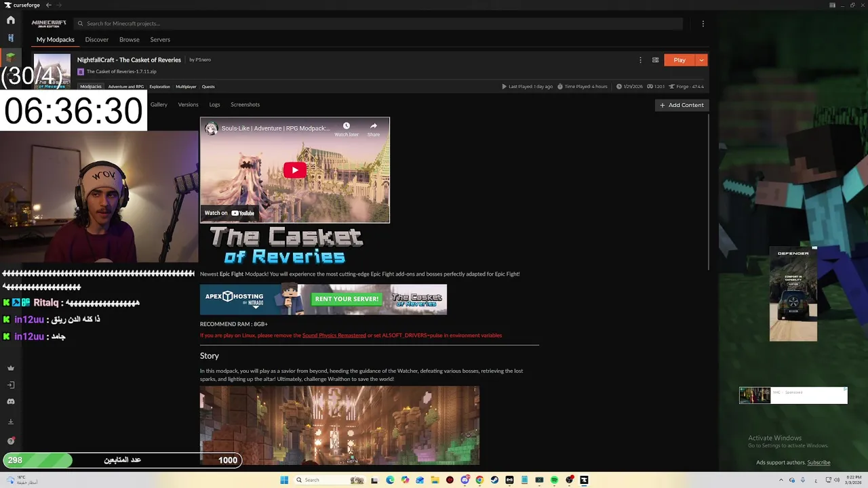Viewport: 868px width, 488px height.
Task: Open the Windows Start button
Action: pyautogui.click(x=284, y=480)
